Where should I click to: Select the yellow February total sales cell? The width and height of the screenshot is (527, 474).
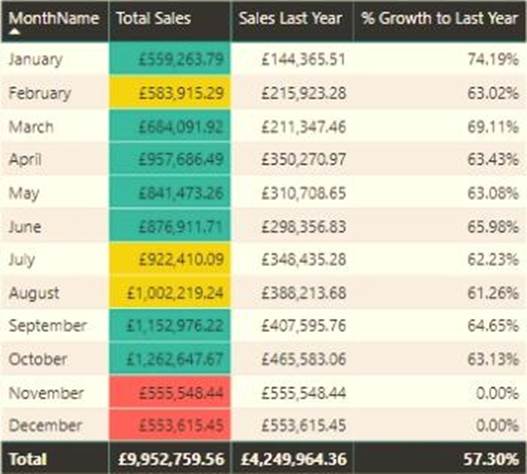click(170, 92)
